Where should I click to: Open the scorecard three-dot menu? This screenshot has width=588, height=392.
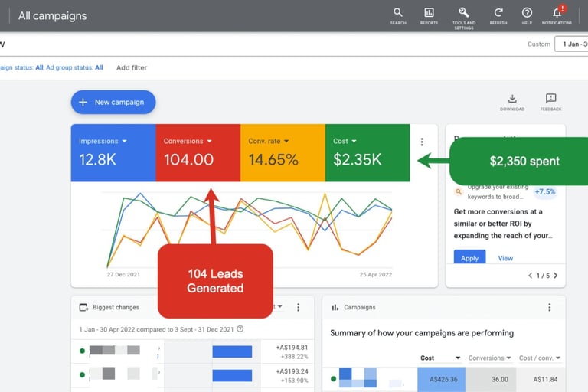coord(422,142)
